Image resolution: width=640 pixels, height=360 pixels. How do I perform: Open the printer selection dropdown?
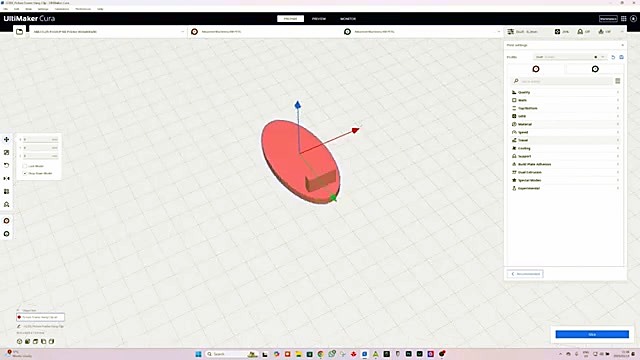[x=108, y=31]
